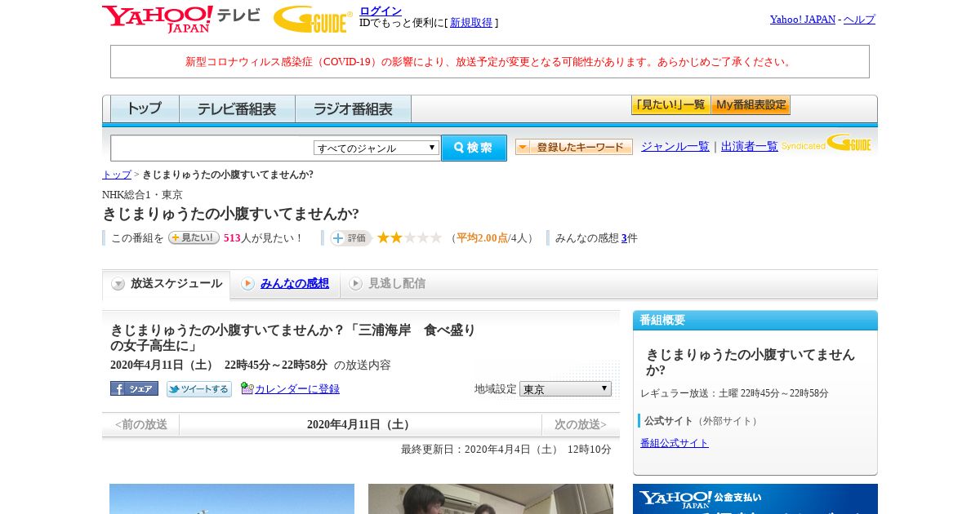Open the トップ navigation tab

(x=145, y=109)
